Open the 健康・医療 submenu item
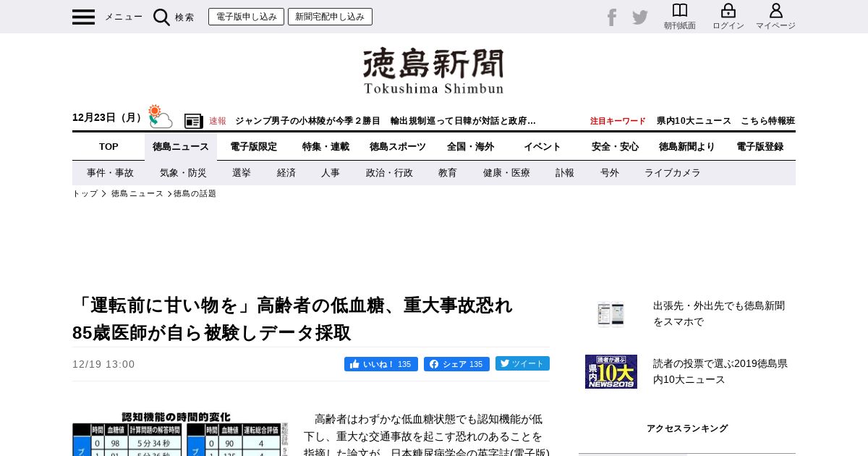Screen dimensions: 868x456 506,173
